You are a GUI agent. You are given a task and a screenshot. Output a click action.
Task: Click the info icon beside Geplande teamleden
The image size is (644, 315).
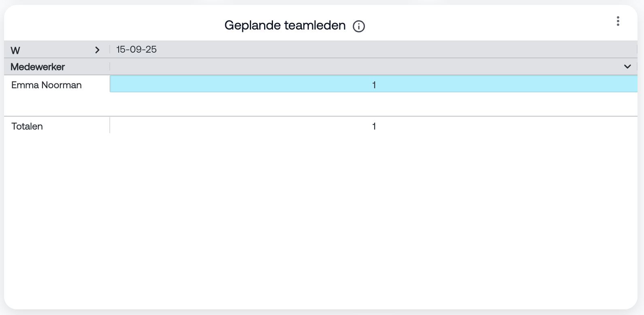click(x=358, y=26)
